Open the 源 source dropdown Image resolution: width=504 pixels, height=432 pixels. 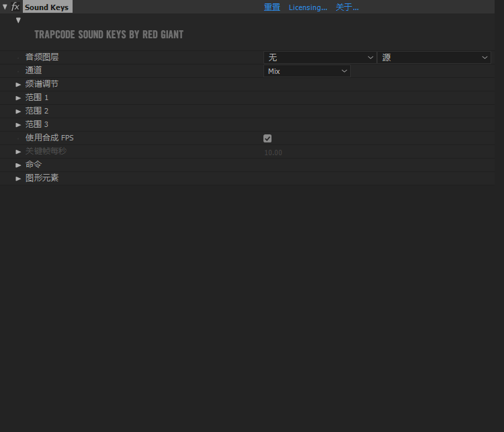(x=434, y=58)
